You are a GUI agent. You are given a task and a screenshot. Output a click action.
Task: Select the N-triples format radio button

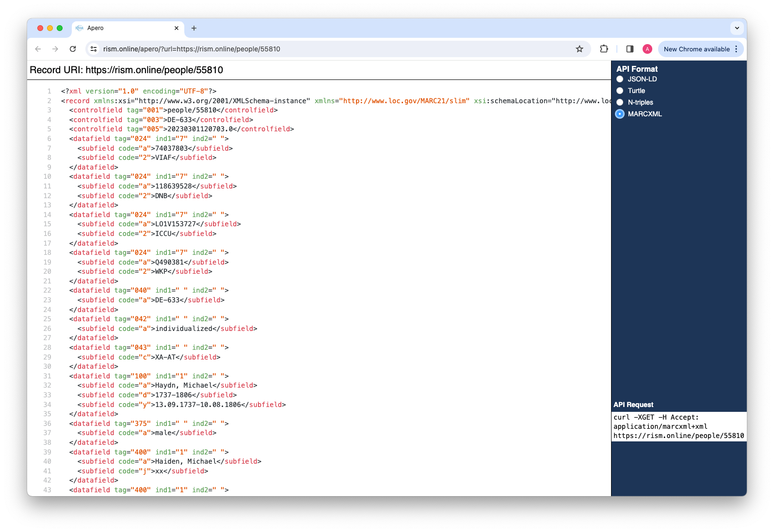(x=620, y=102)
